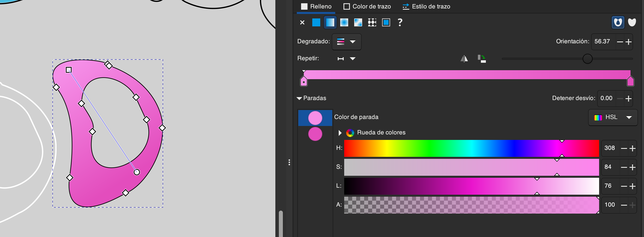Decrease the S saturation value
This screenshot has height=237, width=644.
[624, 167]
